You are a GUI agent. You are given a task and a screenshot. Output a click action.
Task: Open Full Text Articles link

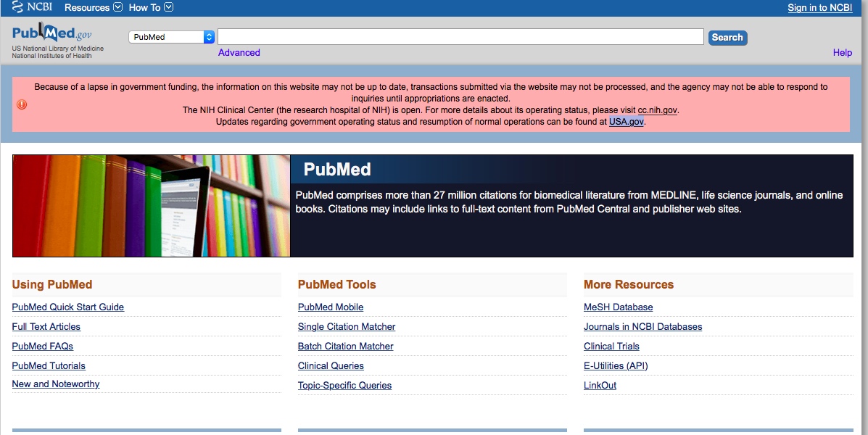(x=46, y=326)
